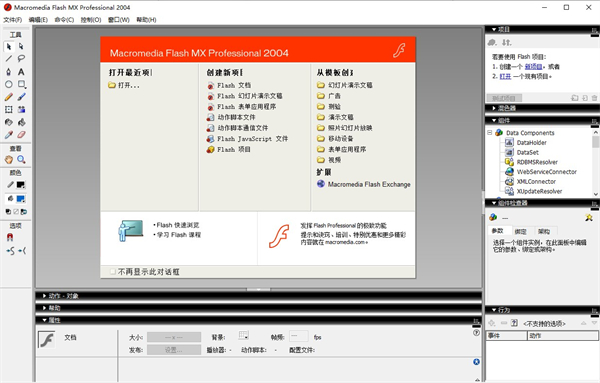Click the help question mark in properties panel
Screen dimensions: 600x383
click(476, 333)
